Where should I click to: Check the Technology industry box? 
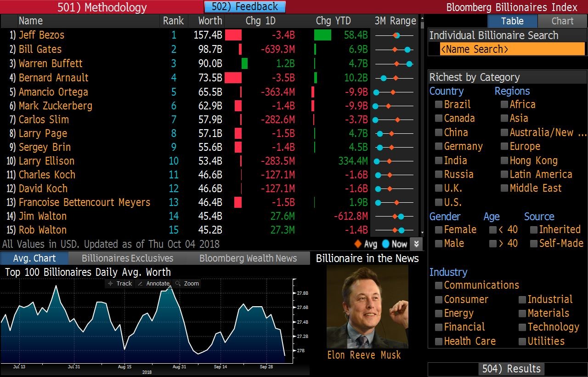click(x=522, y=328)
